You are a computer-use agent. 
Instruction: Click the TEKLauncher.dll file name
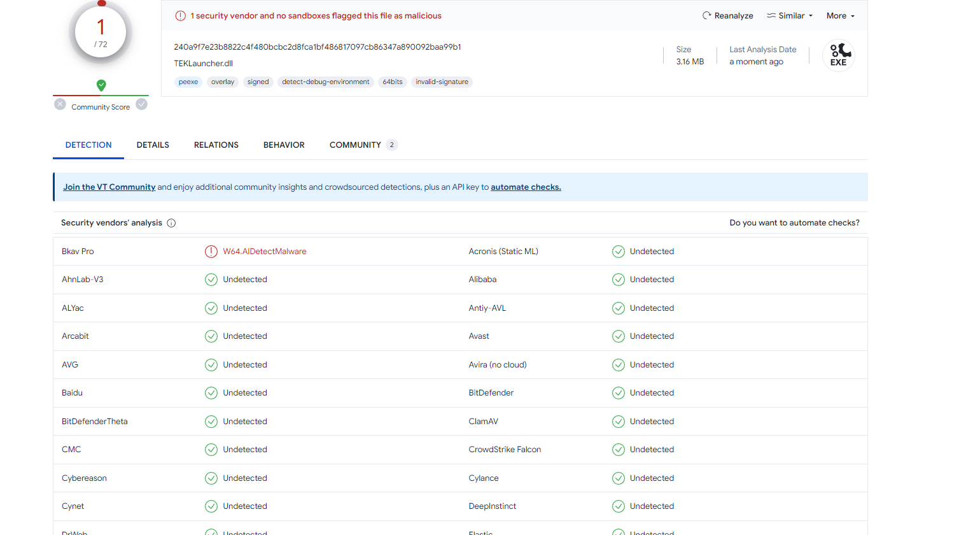(x=204, y=64)
